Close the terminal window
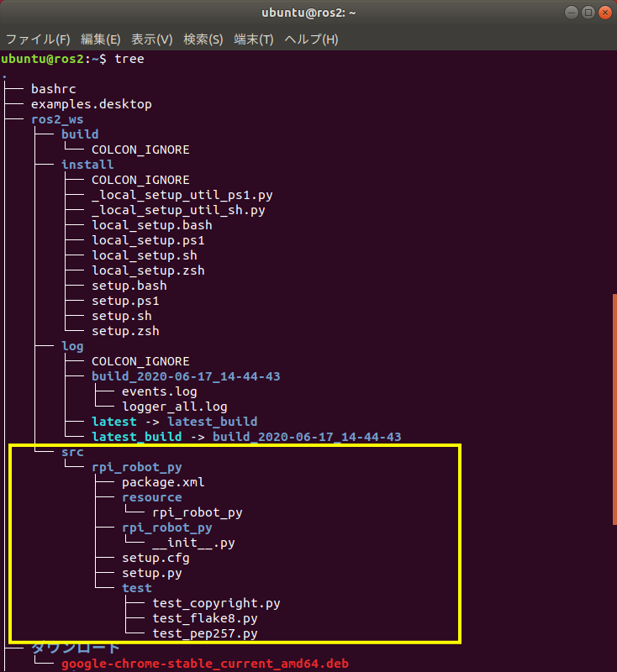This screenshot has width=617, height=672. click(605, 13)
